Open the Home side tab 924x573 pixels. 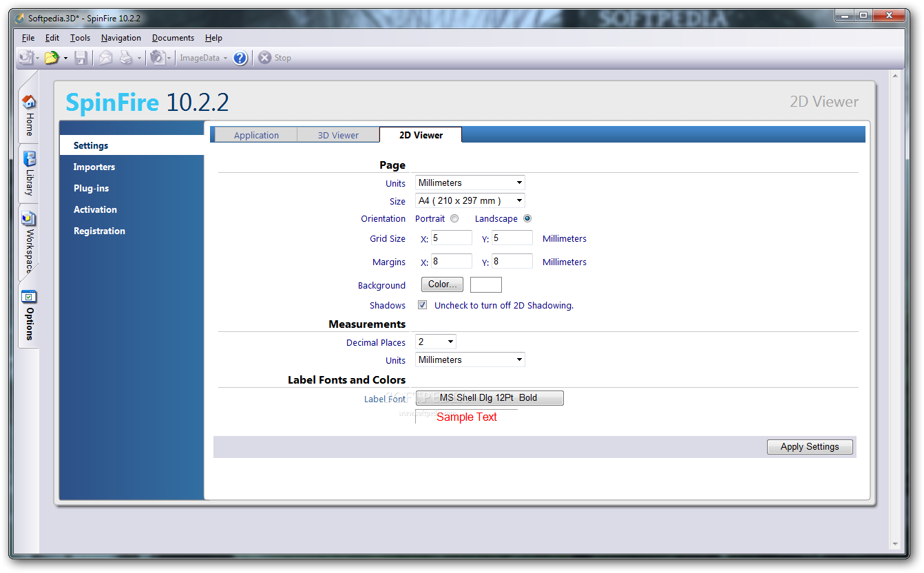click(x=28, y=116)
